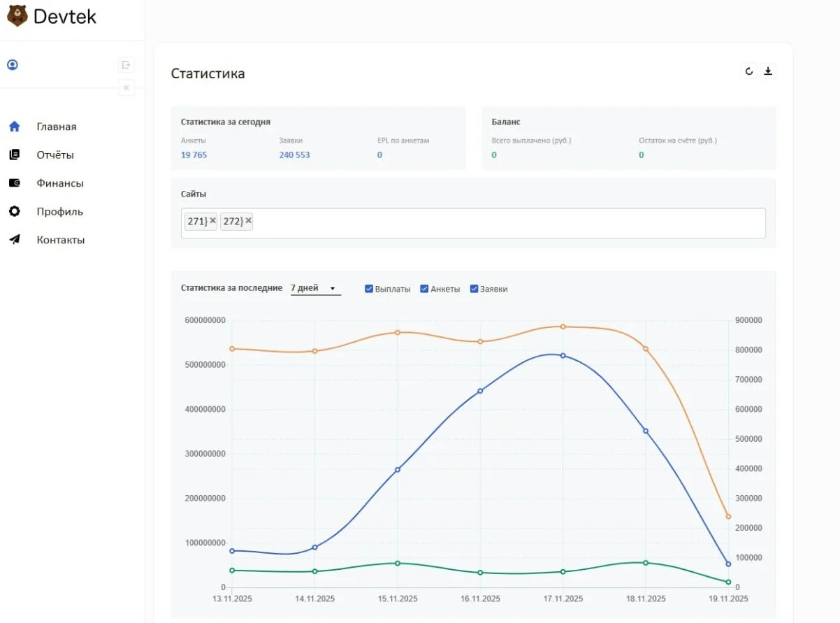Click the refresh statistics icon
The height and width of the screenshot is (623, 840).
click(x=748, y=71)
